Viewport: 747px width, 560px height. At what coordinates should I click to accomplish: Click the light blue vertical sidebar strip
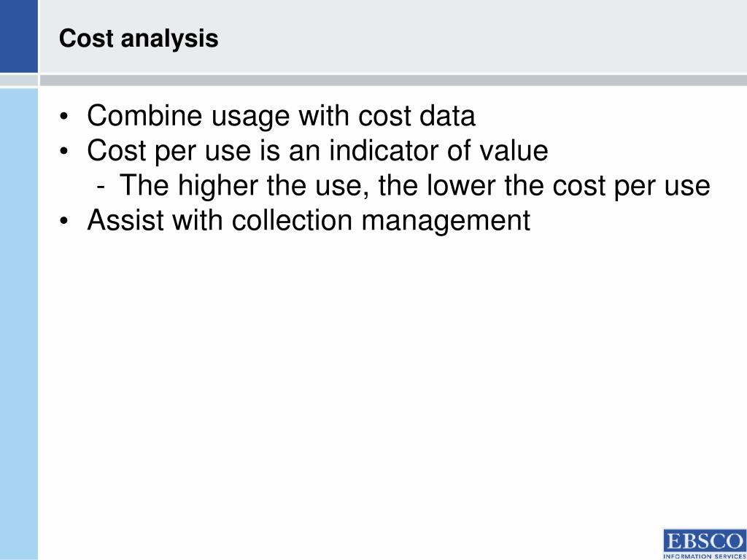[x=18, y=324]
